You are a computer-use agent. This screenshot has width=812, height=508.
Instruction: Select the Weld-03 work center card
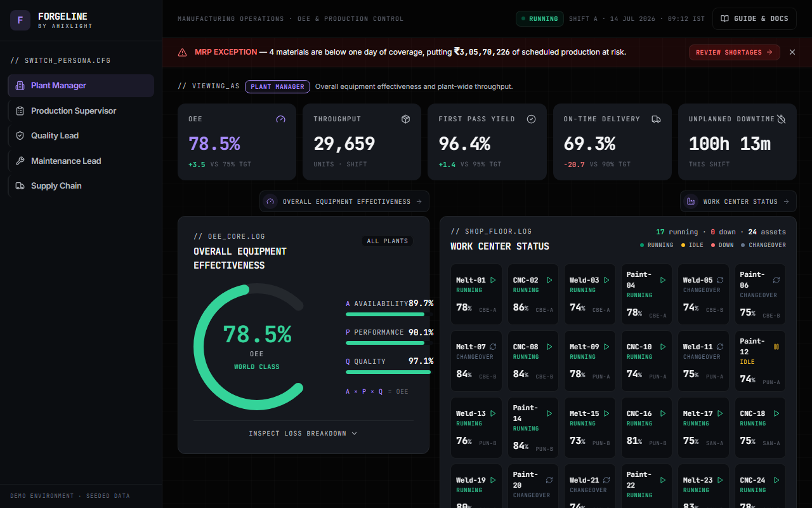pos(590,294)
